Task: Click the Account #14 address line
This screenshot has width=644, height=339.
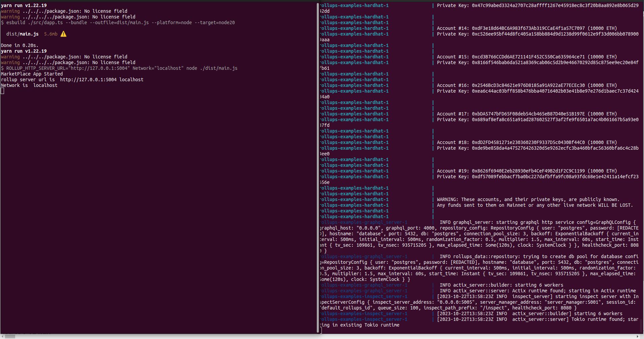Action: tap(527, 28)
